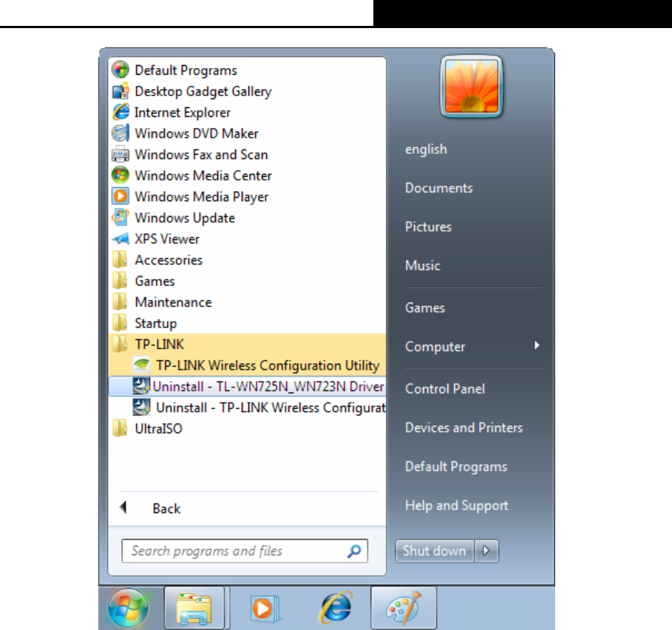Click the Windows Fax and Scan icon
This screenshot has height=630, width=672.
tap(121, 154)
